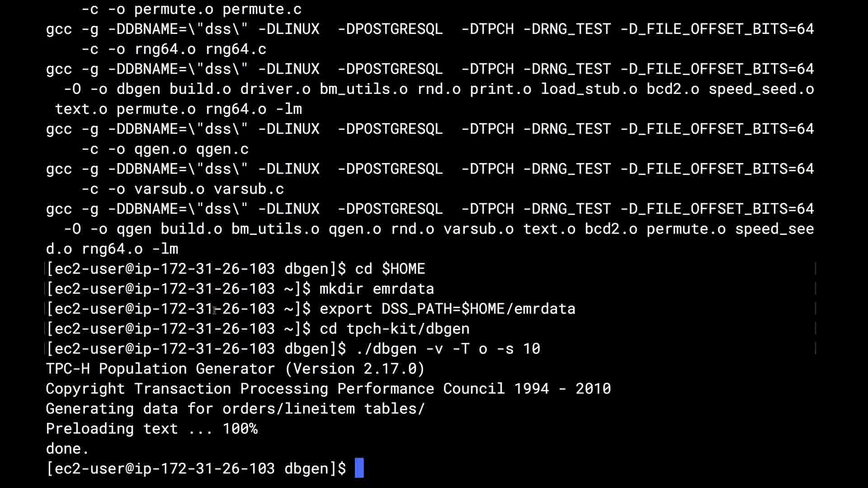The image size is (868, 488).
Task: Click the 'cd tpch-kit/dbgen' command text
Action: pyautogui.click(x=394, y=328)
